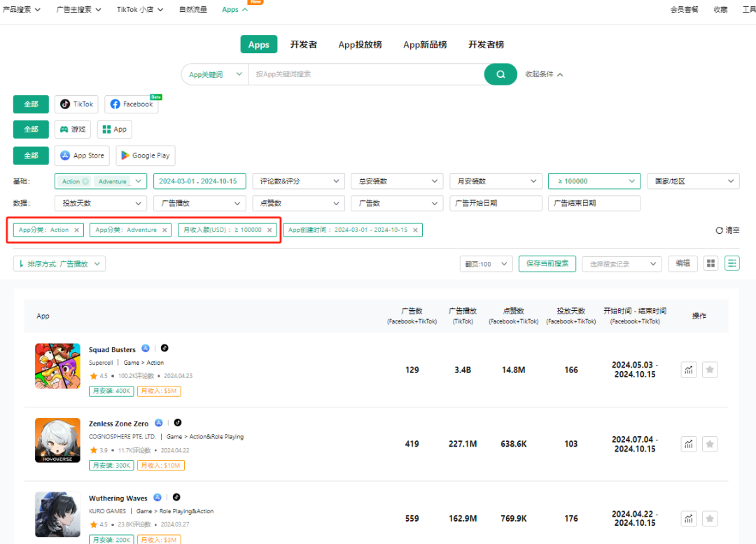Favorite Squad Busters with star icon
Image resolution: width=756 pixels, height=544 pixels.
coord(710,370)
